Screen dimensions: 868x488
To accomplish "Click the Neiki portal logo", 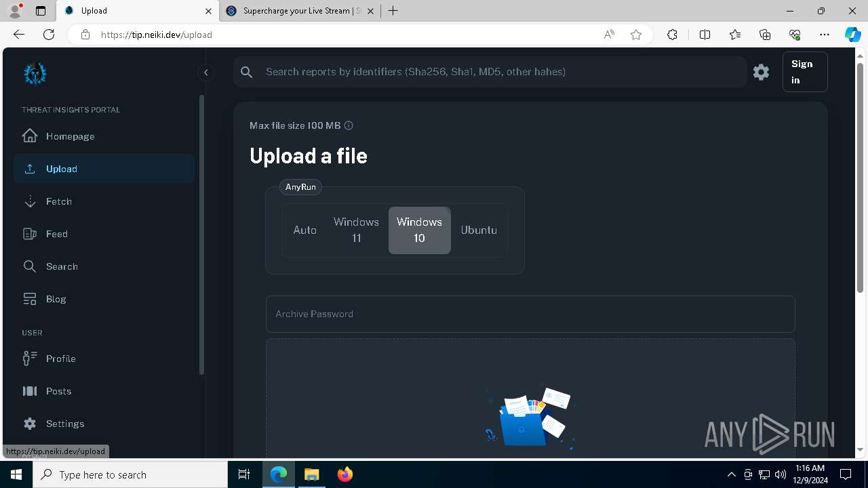I will (x=35, y=74).
